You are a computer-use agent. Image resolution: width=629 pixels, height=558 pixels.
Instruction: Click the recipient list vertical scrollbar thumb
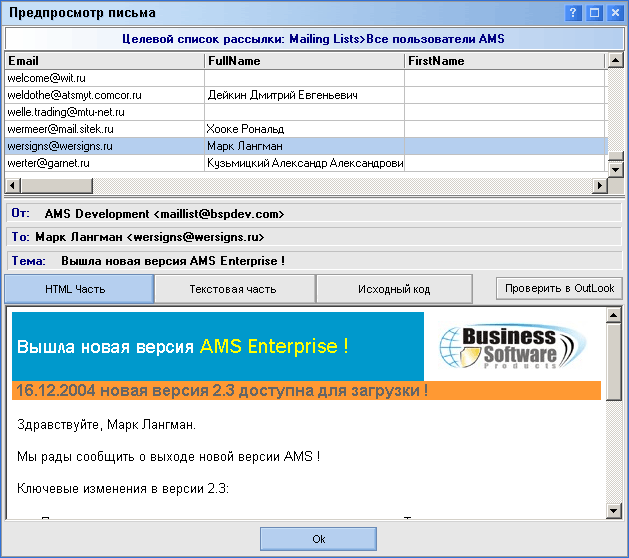click(x=615, y=156)
